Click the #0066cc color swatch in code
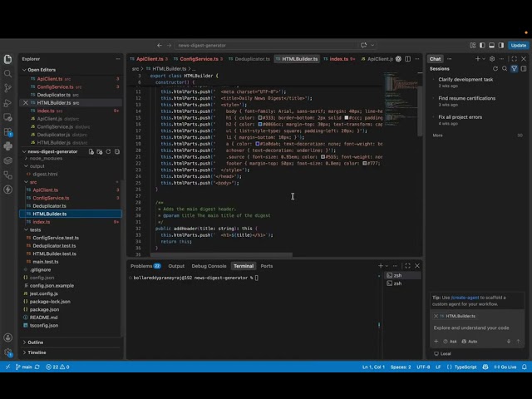This screenshot has height=399, width=532. (260, 124)
